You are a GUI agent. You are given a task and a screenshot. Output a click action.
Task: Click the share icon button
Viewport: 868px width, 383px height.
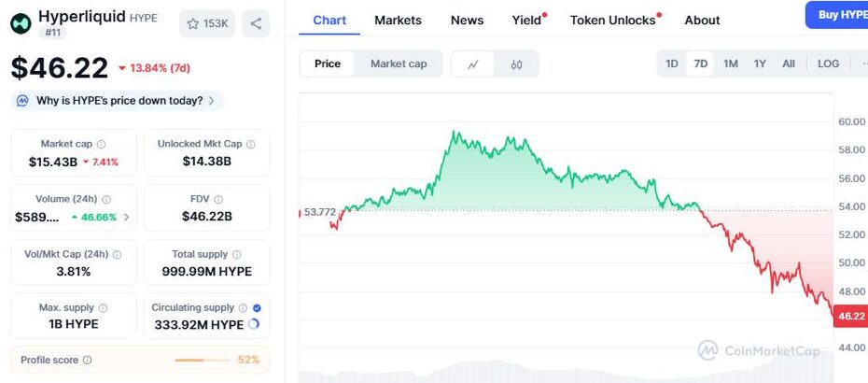tap(256, 23)
